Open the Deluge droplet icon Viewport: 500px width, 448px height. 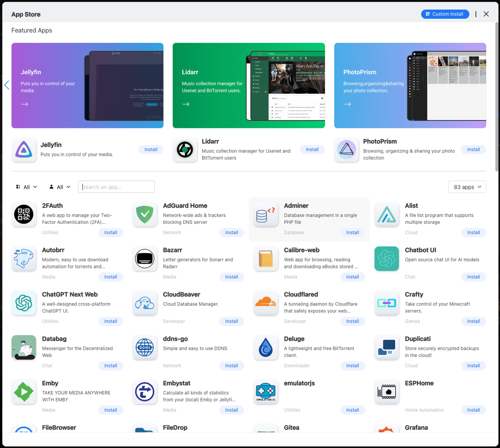(x=266, y=348)
